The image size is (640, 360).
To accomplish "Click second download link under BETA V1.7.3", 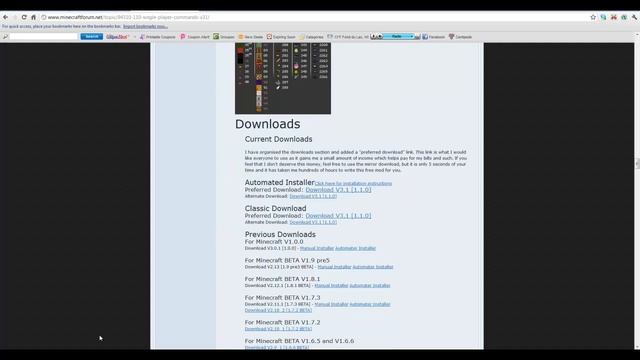I will point(278,310).
